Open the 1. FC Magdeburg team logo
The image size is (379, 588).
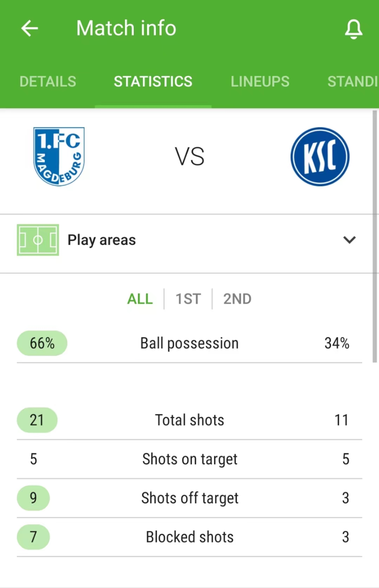point(59,157)
